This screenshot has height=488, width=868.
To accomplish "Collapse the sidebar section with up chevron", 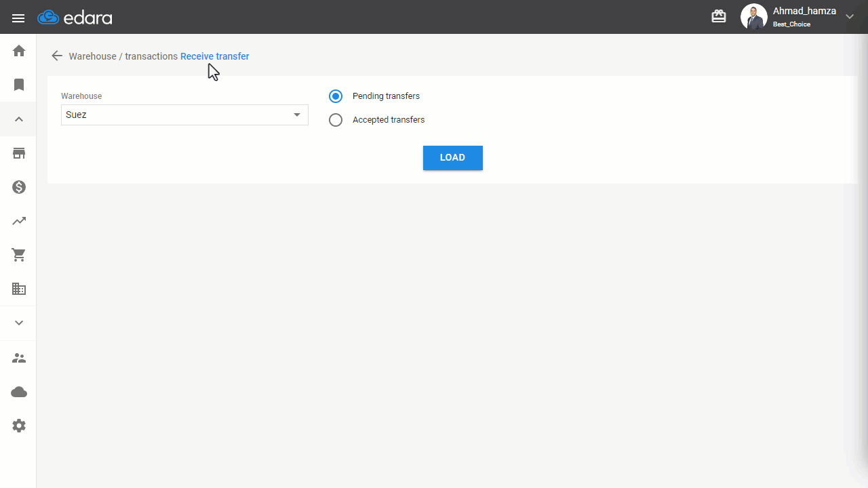I will pos(19,119).
